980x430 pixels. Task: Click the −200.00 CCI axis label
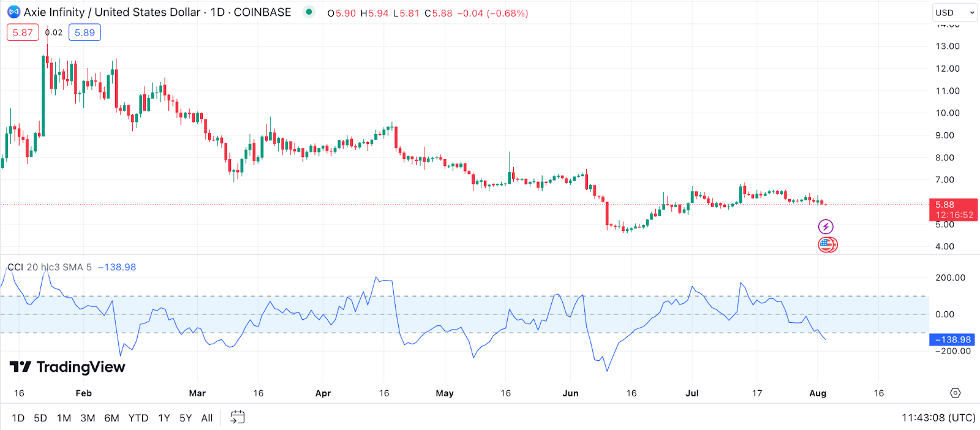952,351
